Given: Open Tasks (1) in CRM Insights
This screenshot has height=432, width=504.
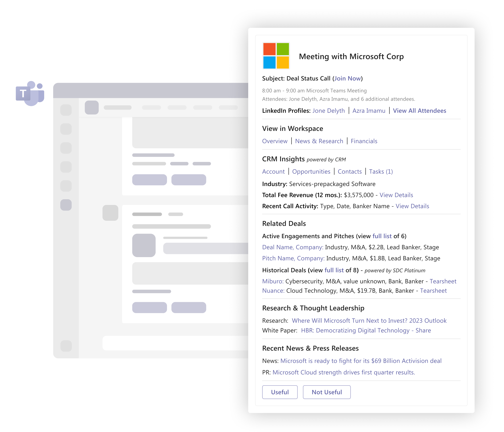Looking at the screenshot, I should 381,172.
